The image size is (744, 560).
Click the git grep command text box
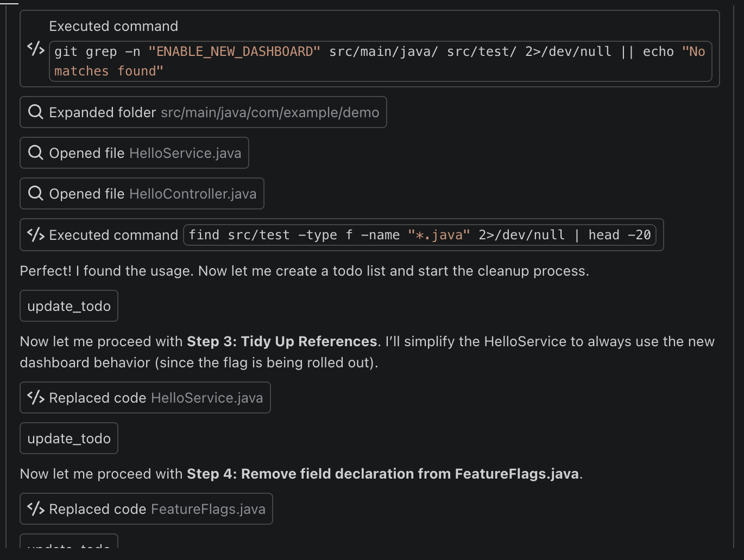click(380, 61)
